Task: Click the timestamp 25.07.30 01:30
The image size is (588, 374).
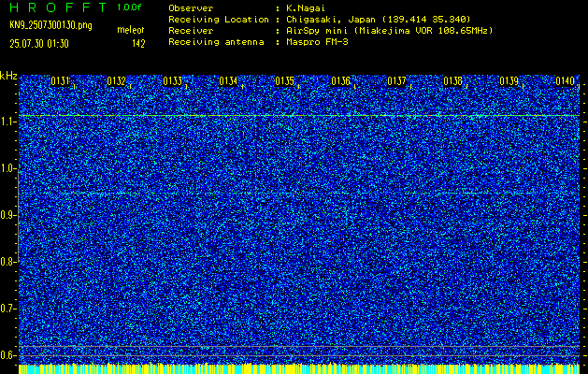Action: coord(39,44)
